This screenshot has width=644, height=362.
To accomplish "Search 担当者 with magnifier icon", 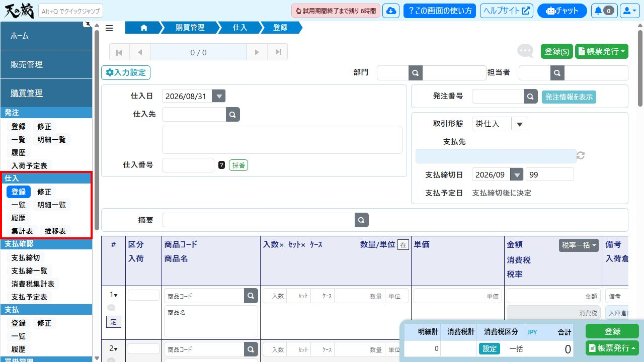I will tap(557, 73).
